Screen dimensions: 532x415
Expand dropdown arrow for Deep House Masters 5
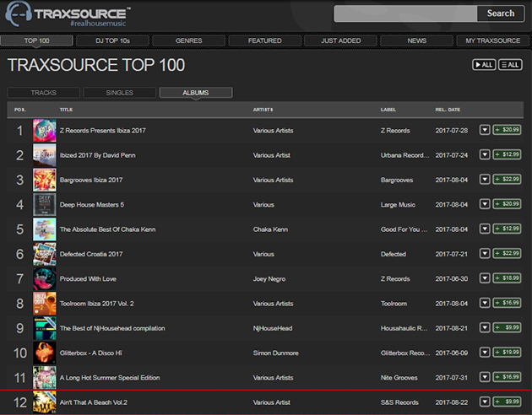click(485, 204)
